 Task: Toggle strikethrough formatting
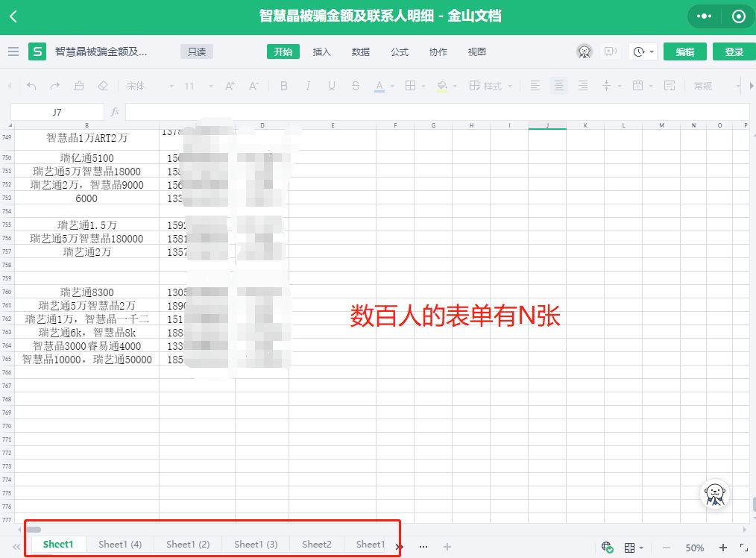point(356,86)
